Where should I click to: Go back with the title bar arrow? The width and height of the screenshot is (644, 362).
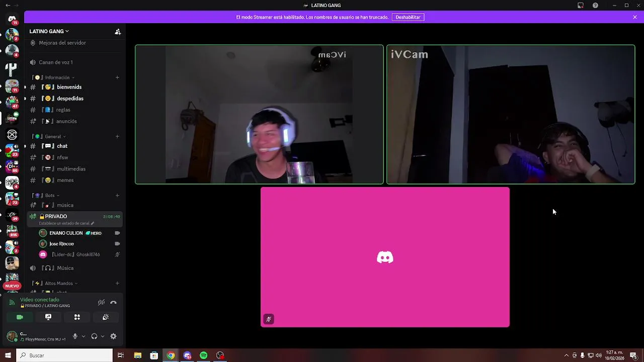click(x=7, y=5)
